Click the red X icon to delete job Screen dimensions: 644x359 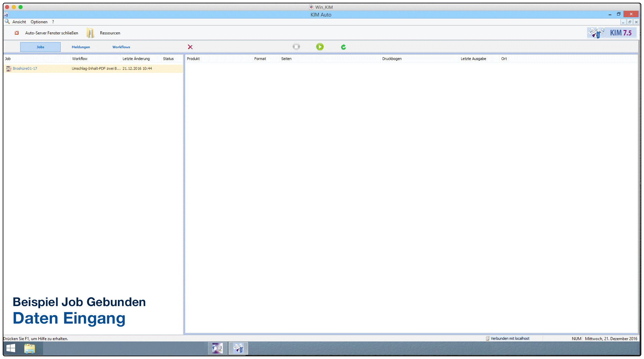click(x=190, y=47)
